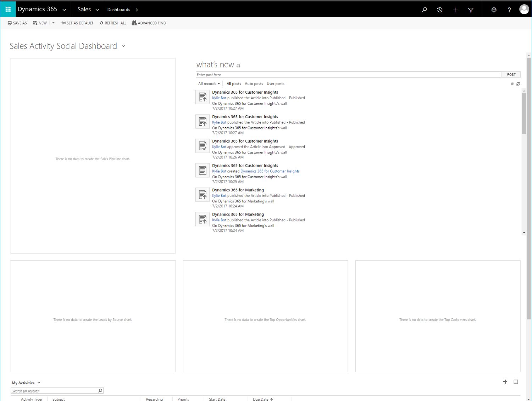Open the All records filter dropdown
This screenshot has height=401, width=532.
click(x=209, y=84)
